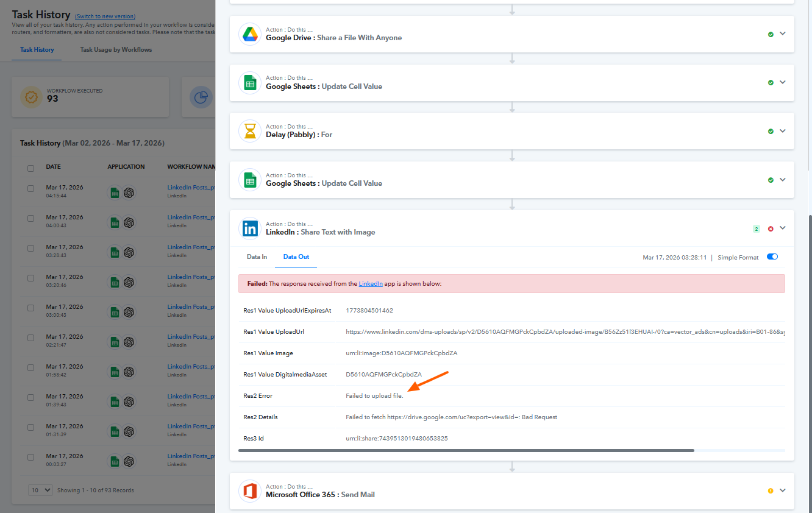812x513 pixels.
Task: Expand the Google Drive Share a File step
Action: pyautogui.click(x=783, y=34)
